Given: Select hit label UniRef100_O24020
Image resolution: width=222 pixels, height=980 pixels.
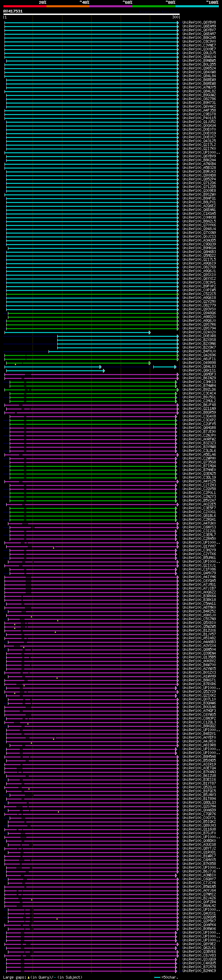Looking at the screenshot, I should pyautogui.click(x=199, y=332).
